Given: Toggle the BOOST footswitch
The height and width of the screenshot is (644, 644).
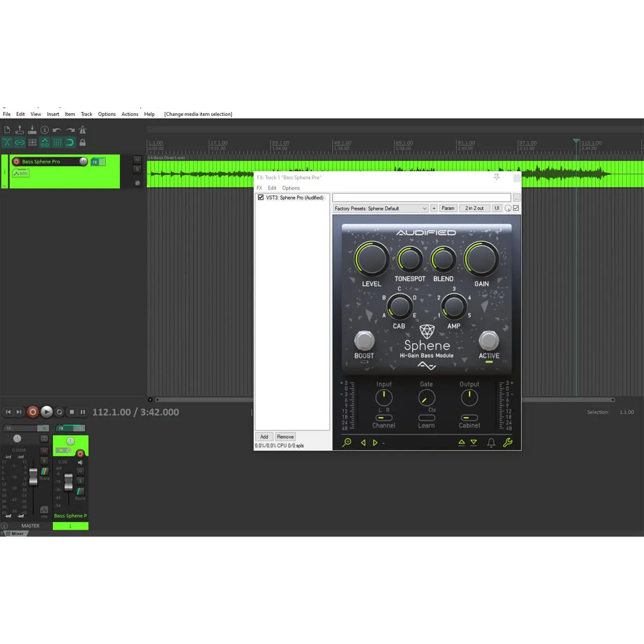Looking at the screenshot, I should tap(364, 340).
